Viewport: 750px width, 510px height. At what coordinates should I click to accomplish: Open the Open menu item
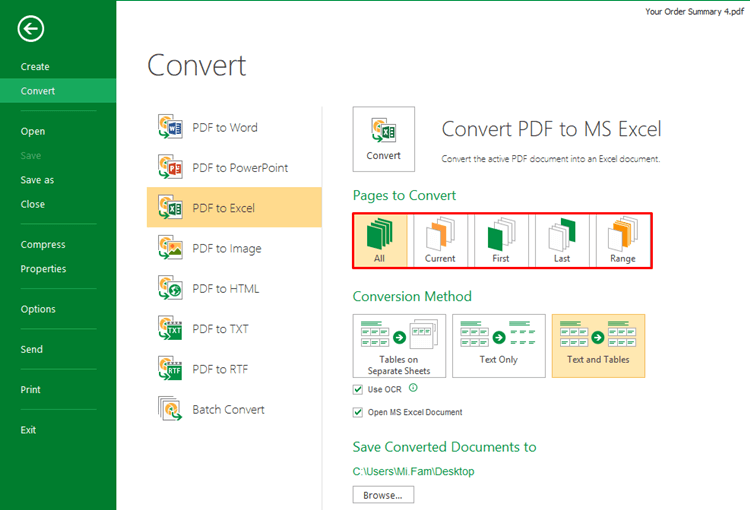tap(33, 131)
